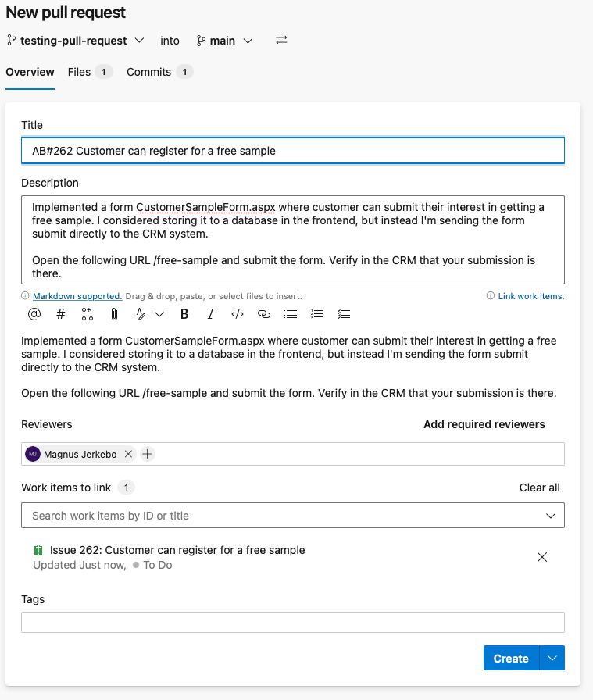
Task: Remove linked Issue 262 work item
Action: click(x=542, y=557)
